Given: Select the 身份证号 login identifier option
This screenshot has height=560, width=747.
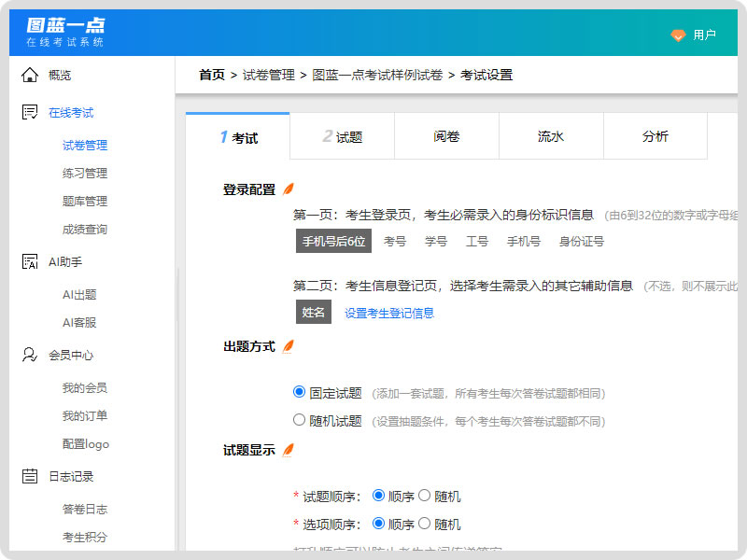Looking at the screenshot, I should [x=581, y=242].
